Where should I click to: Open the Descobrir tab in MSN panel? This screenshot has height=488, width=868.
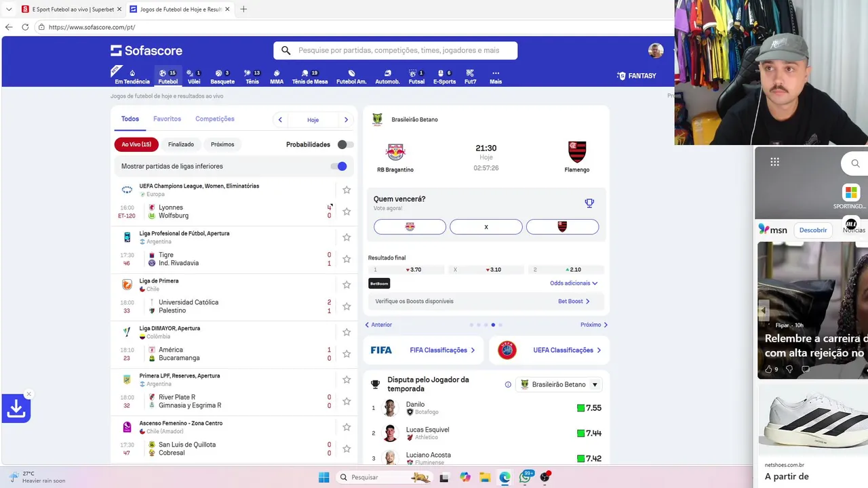(x=813, y=230)
